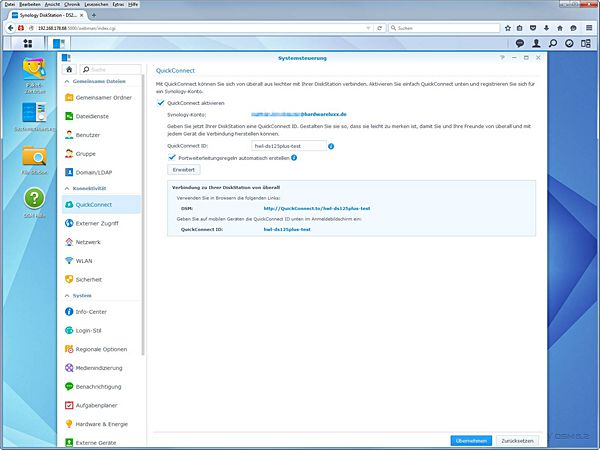The image size is (600, 450).
Task: Open Hardware & Energie settings
Action: (x=101, y=424)
